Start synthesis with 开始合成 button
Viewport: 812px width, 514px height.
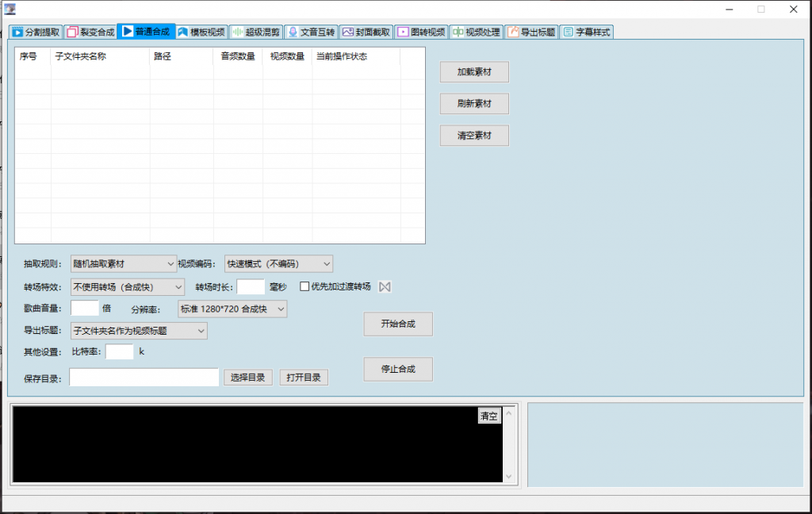398,324
